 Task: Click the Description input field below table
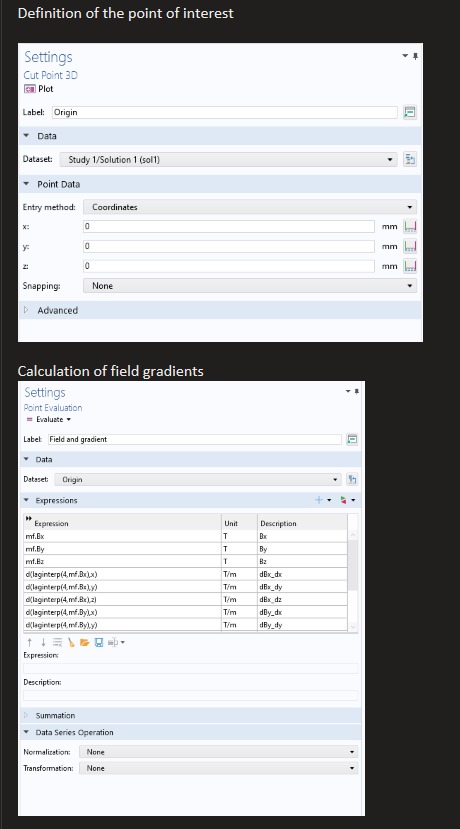190,695
